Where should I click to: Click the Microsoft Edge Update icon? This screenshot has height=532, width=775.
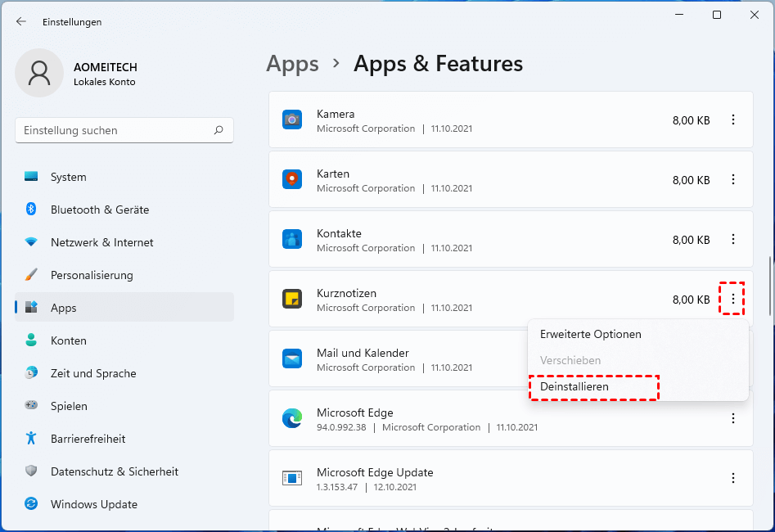292,479
